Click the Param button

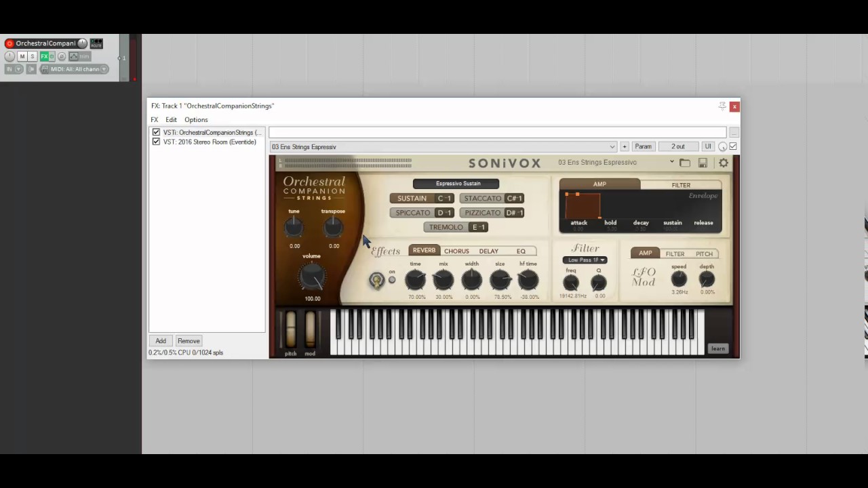(x=643, y=146)
